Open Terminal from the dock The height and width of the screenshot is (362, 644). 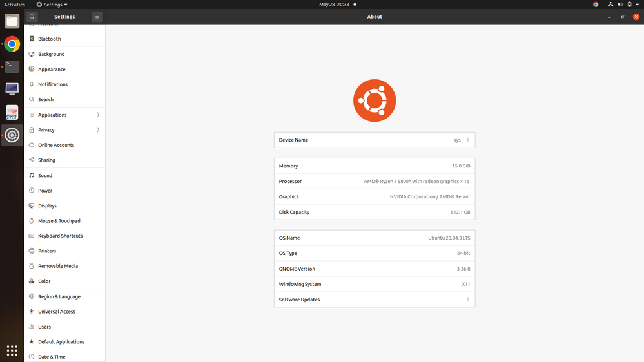(x=12, y=66)
